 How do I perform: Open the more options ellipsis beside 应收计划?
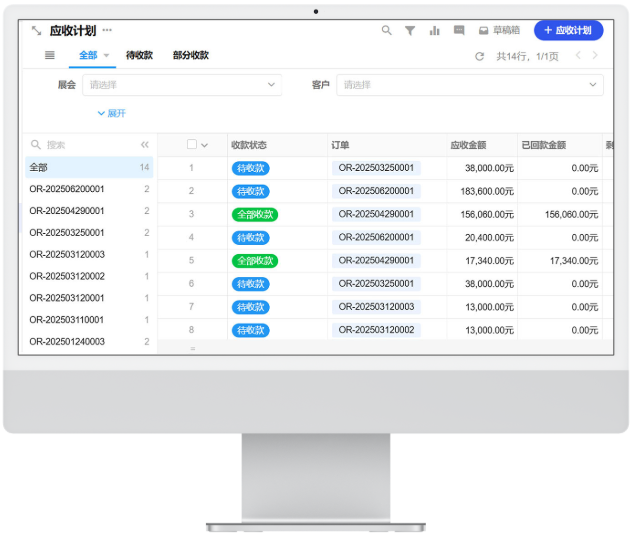107,30
